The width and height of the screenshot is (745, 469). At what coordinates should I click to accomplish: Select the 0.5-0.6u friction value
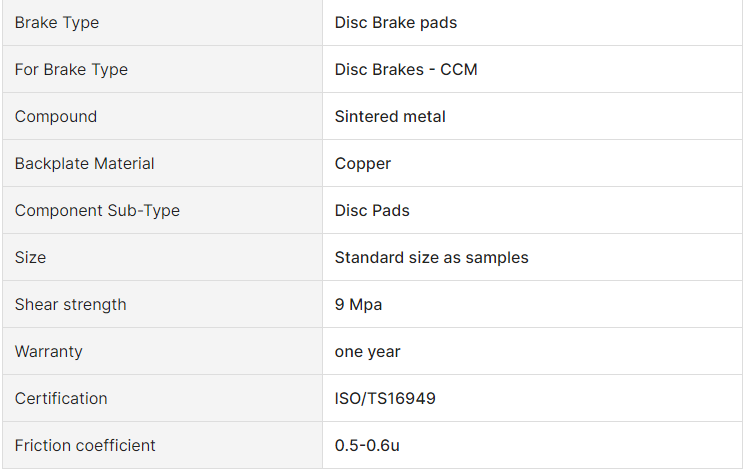point(367,445)
